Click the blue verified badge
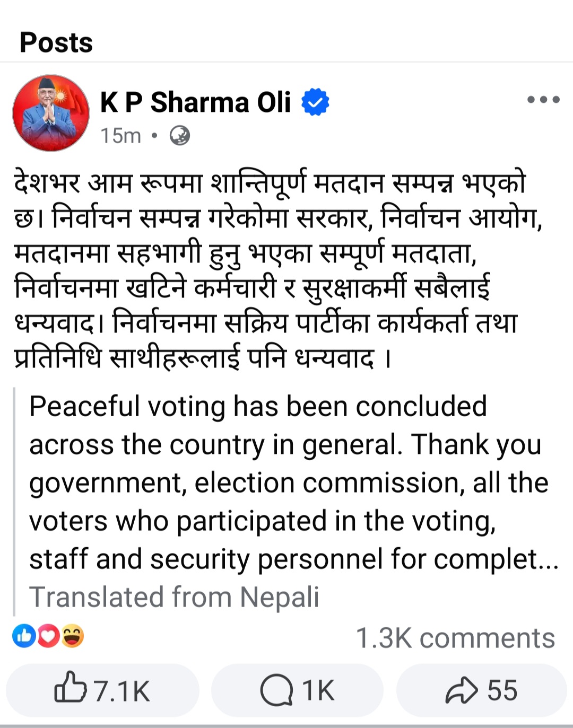 pos(315,102)
